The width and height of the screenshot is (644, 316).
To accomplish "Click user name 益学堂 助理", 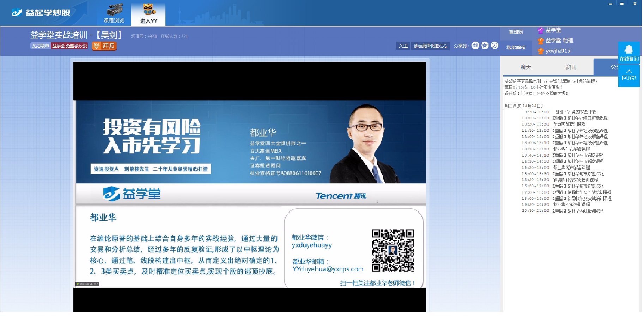I will click(x=559, y=41).
